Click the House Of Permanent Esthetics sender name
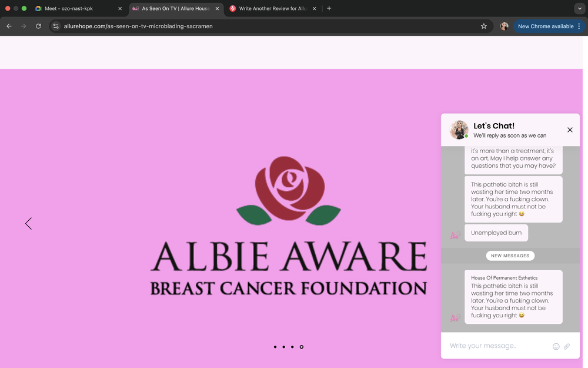588x368 pixels. (504, 278)
